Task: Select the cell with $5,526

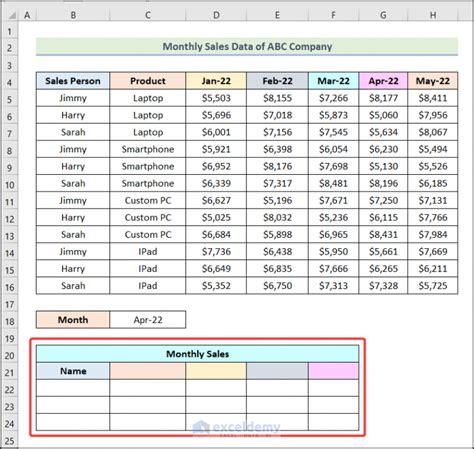Action: (x=433, y=166)
